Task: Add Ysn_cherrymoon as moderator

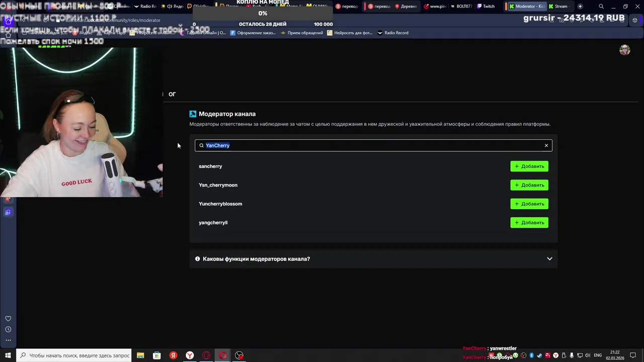Action: point(529,185)
